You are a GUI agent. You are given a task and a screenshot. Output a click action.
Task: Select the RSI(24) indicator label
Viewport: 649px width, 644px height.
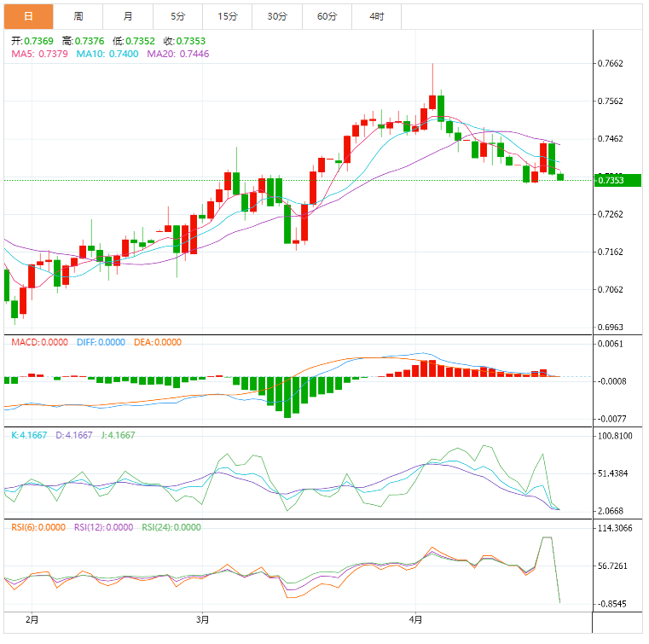(171, 527)
